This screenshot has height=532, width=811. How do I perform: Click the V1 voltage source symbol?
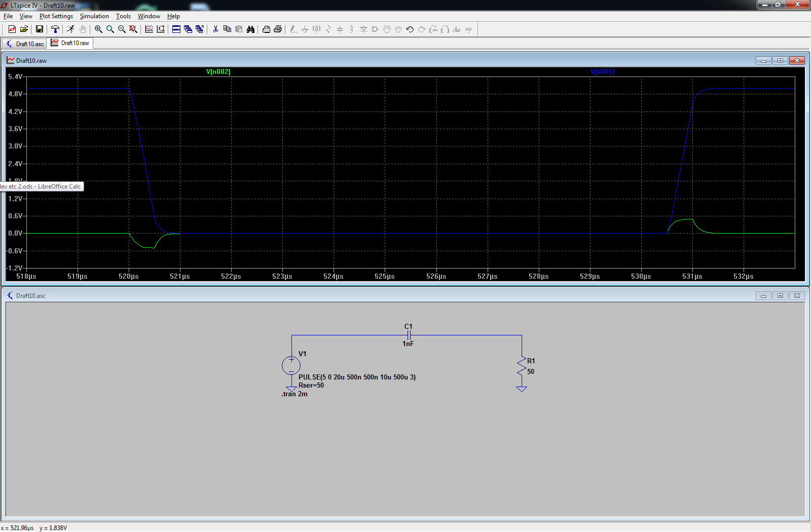tap(291, 365)
